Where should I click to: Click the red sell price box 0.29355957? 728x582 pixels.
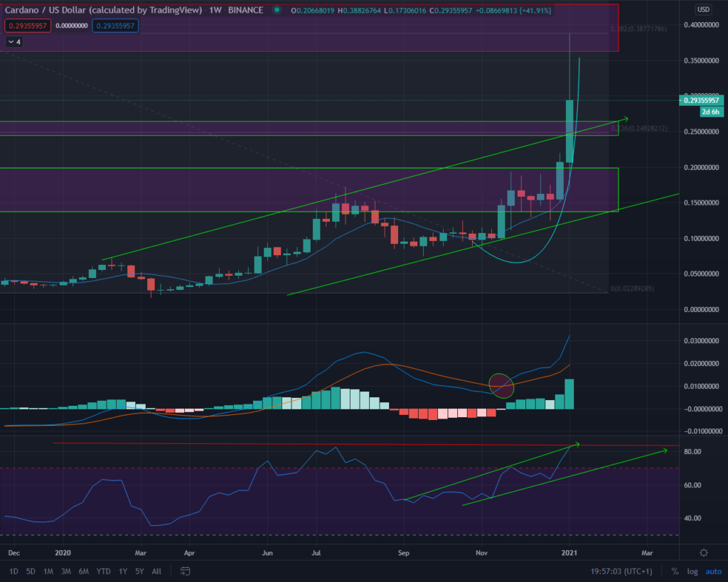tap(28, 26)
